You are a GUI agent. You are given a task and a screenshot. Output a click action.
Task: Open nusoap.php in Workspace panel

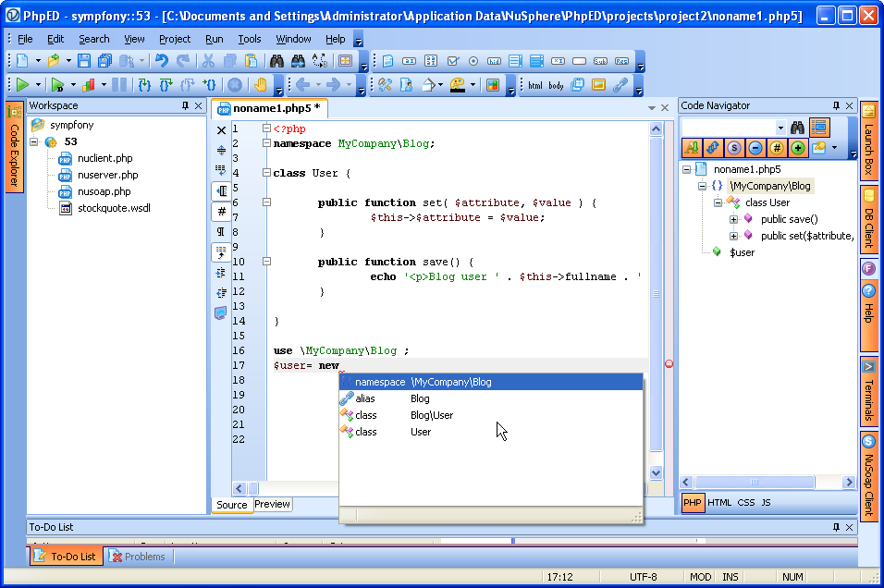coord(104,191)
